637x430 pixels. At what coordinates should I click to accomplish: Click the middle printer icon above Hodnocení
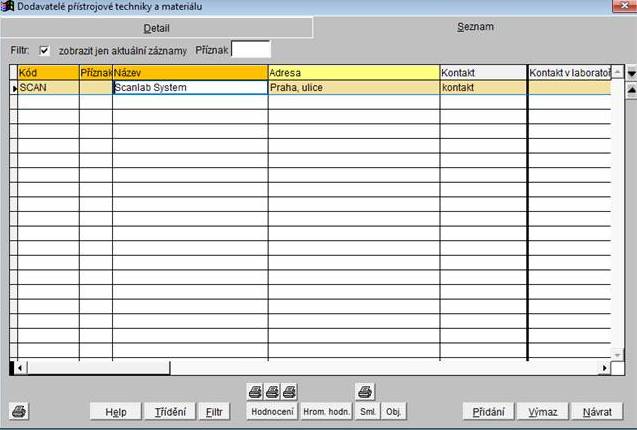point(272,391)
